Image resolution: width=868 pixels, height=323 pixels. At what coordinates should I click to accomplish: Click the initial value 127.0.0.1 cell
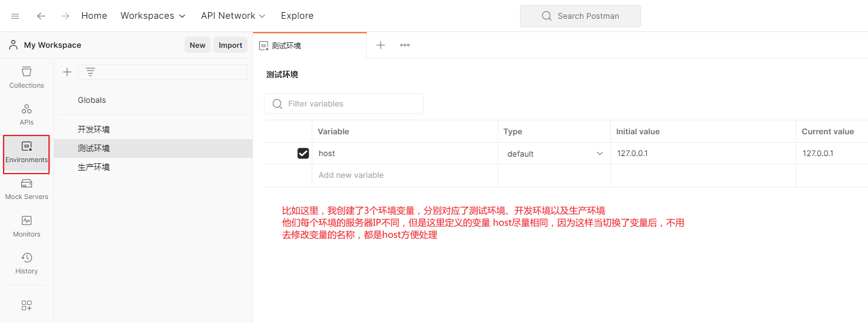[x=703, y=154]
